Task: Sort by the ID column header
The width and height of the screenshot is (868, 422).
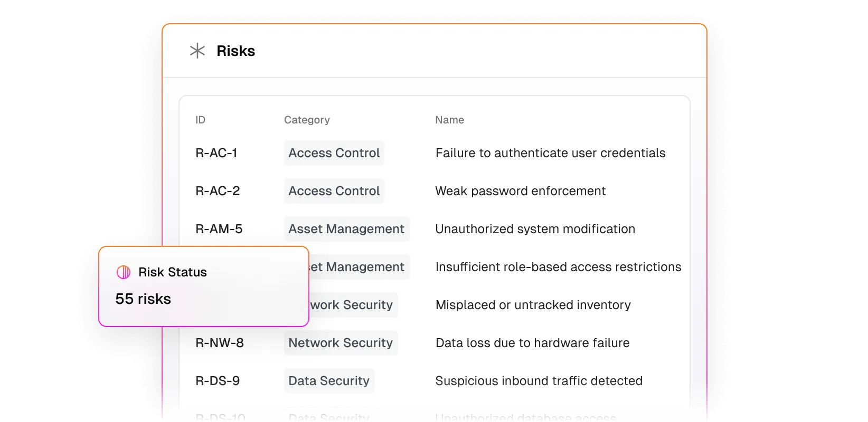Action: pyautogui.click(x=201, y=120)
